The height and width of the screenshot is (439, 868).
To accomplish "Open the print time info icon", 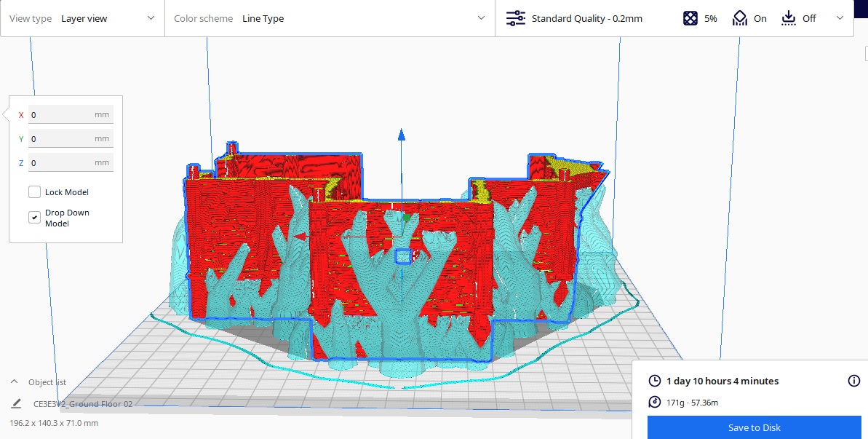I will tap(854, 381).
